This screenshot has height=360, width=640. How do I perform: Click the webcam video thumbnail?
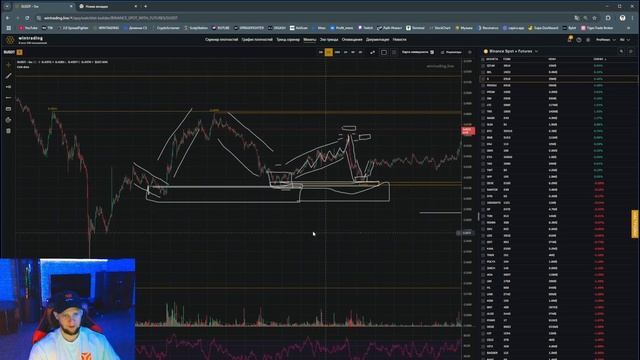(x=68, y=309)
